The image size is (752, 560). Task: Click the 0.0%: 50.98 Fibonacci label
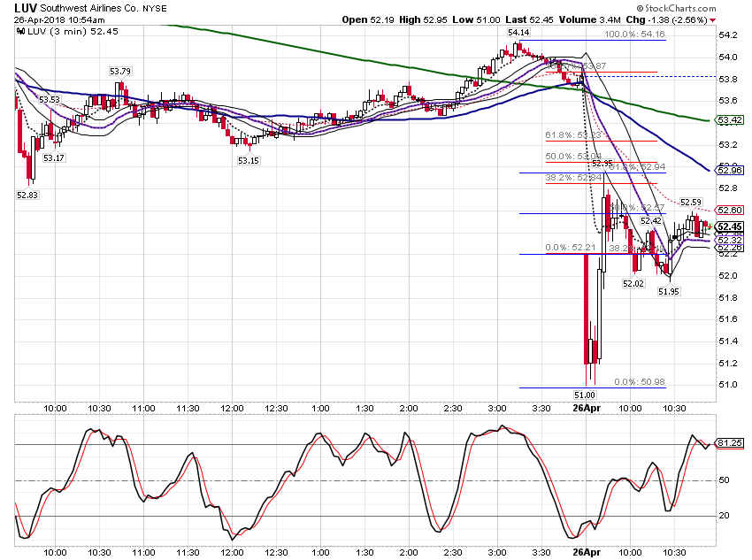coord(640,382)
